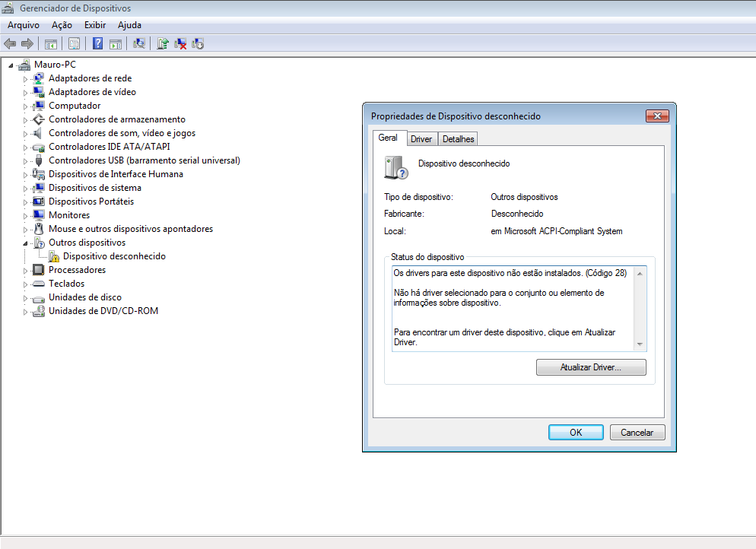Click the status box scroll-down arrow

click(640, 344)
